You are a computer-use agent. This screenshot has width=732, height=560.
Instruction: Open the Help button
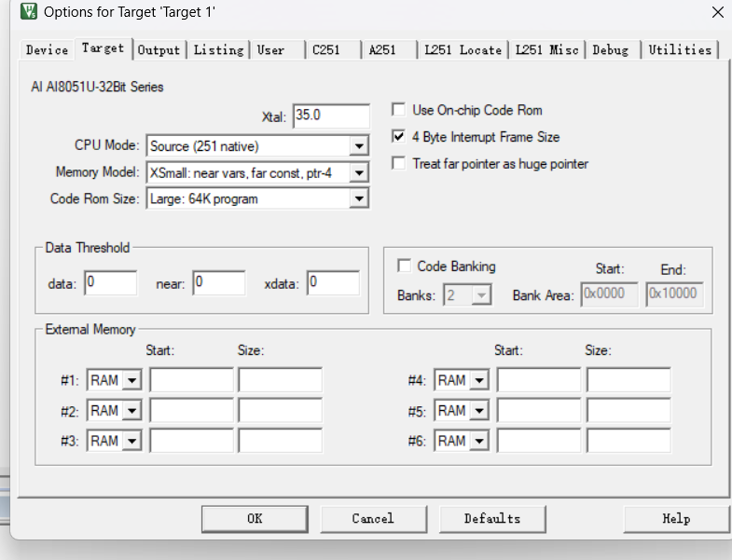coord(676,519)
